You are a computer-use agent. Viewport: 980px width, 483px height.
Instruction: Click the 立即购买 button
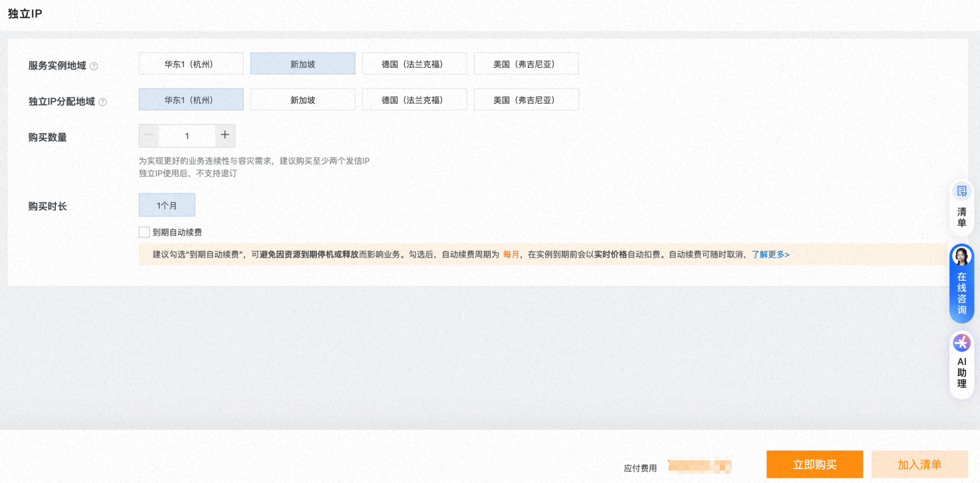click(815, 464)
